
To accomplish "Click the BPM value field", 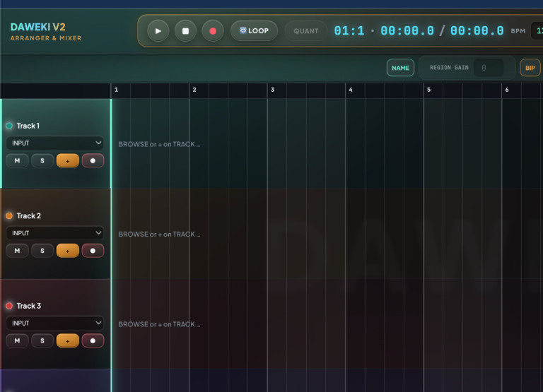I will pyautogui.click(x=537, y=31).
